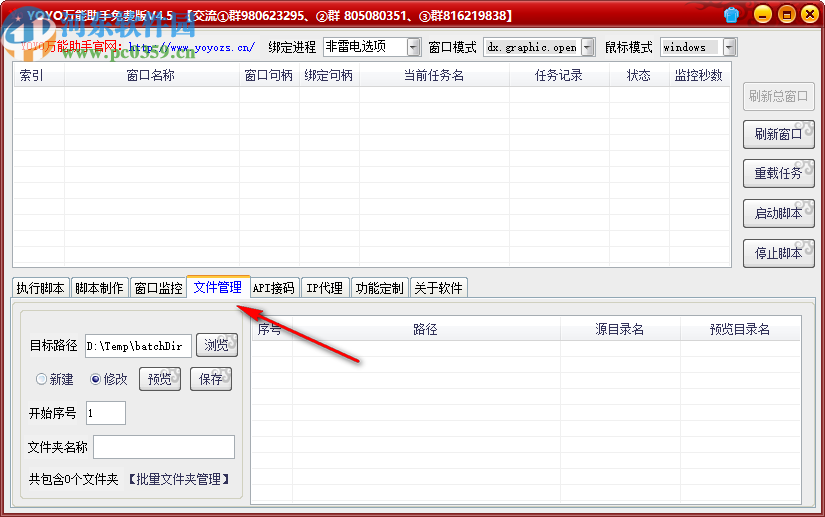Click the 绑定句柄 column header
The width and height of the screenshot is (825, 517).
tap(329, 76)
